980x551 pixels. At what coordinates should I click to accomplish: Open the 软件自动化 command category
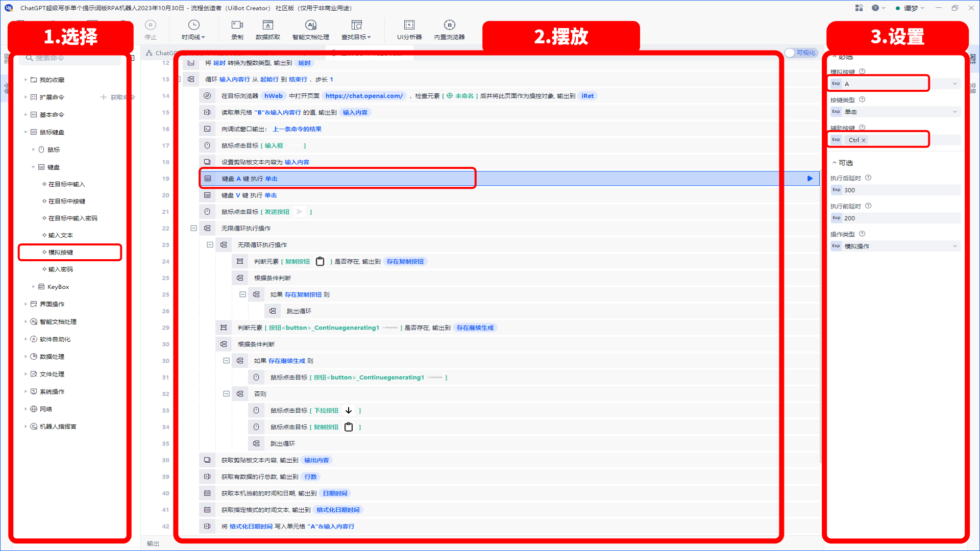pos(55,339)
